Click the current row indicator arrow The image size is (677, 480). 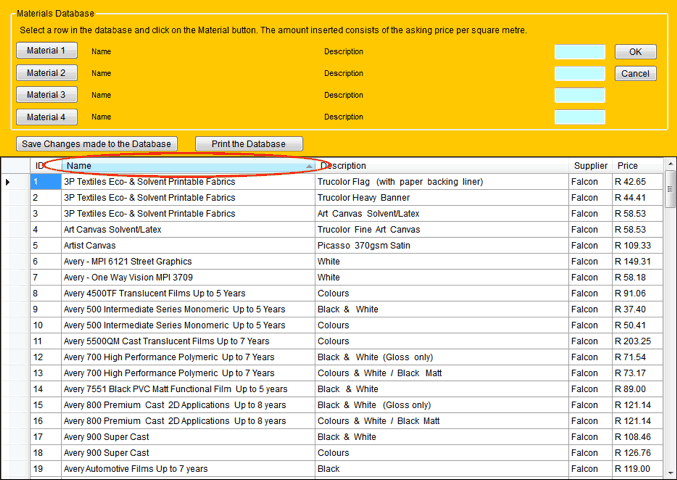tap(9, 182)
